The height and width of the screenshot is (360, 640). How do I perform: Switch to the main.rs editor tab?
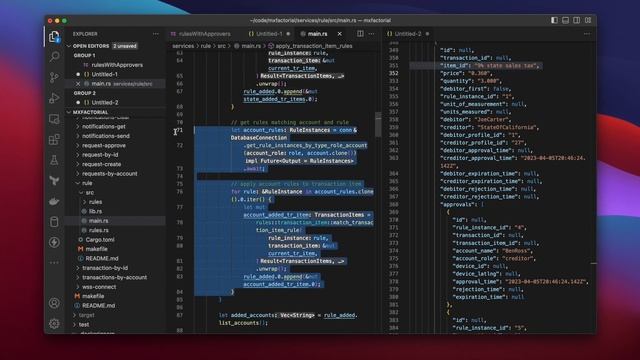point(317,34)
